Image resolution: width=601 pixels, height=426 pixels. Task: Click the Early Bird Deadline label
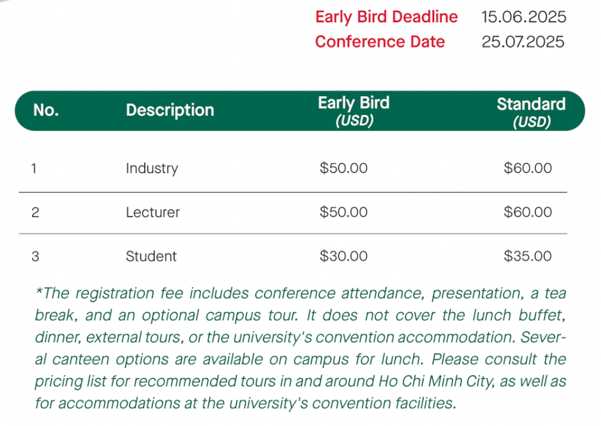pos(386,17)
